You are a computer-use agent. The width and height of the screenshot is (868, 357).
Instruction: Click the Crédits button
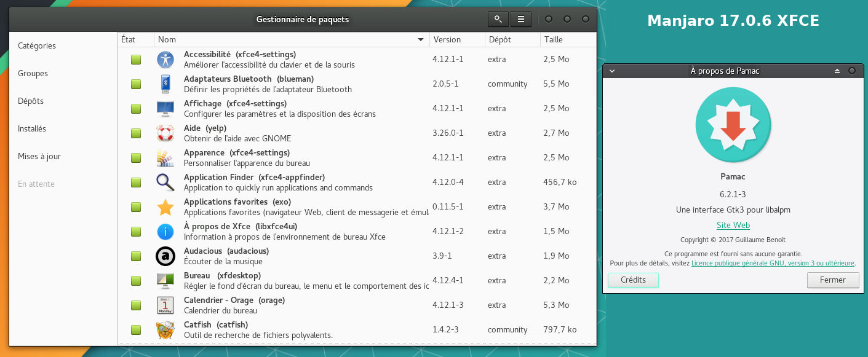[633, 280]
